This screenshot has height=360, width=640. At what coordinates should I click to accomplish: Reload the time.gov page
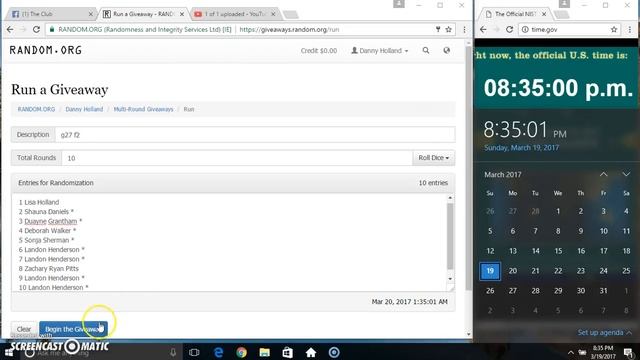tap(509, 29)
